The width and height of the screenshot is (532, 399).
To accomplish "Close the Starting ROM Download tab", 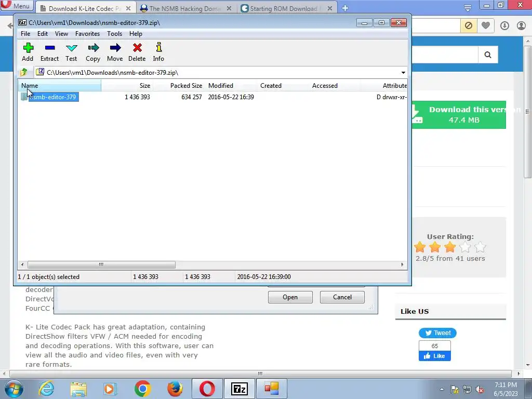I will coord(330,8).
